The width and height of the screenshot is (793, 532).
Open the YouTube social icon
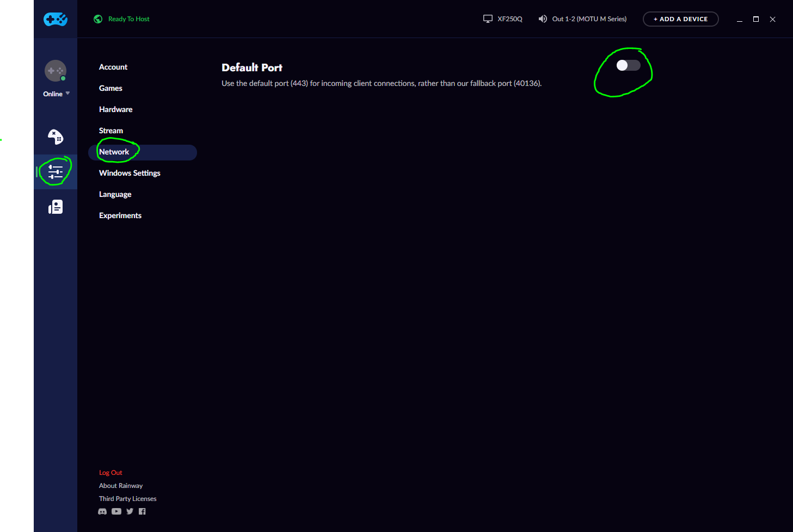(116, 511)
